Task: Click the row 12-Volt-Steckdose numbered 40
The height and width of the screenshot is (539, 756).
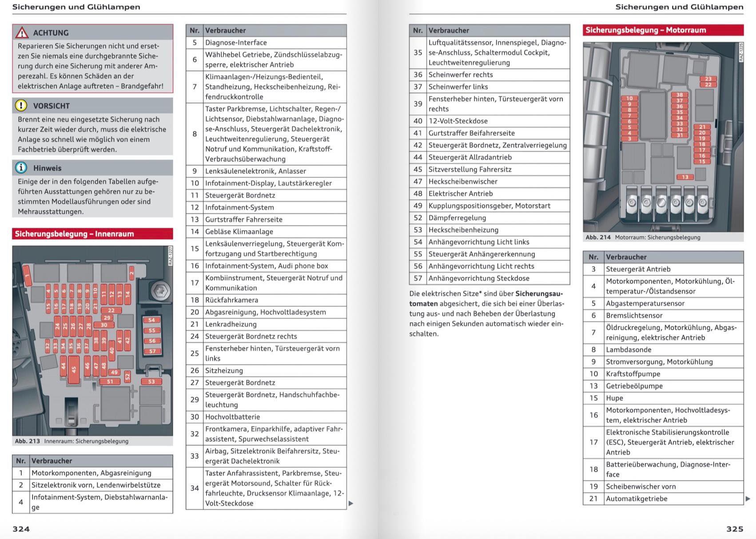Action: click(489, 121)
